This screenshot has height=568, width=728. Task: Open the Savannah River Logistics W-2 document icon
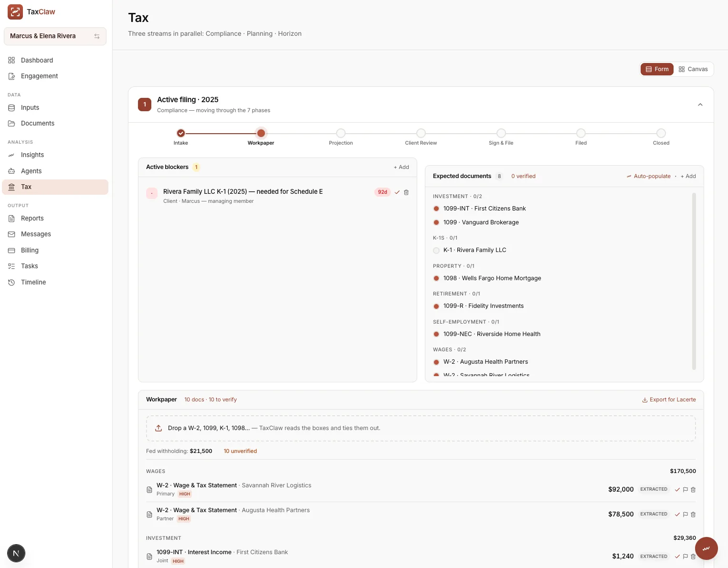click(x=149, y=490)
